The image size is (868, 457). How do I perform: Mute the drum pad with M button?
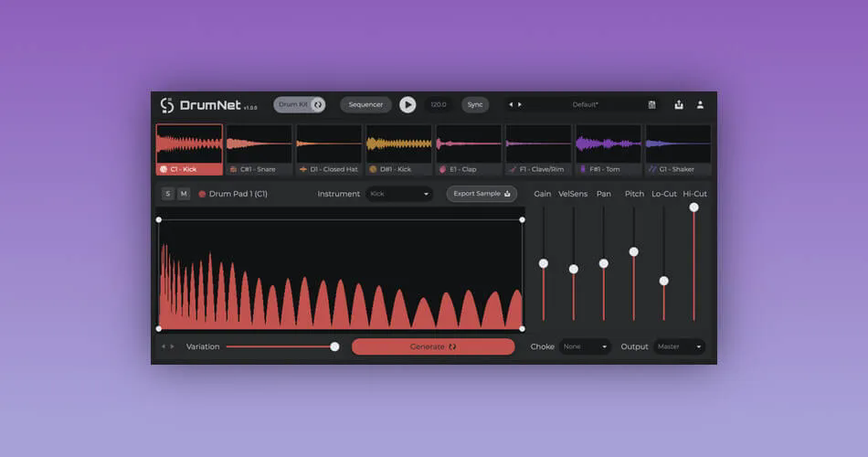coord(184,194)
